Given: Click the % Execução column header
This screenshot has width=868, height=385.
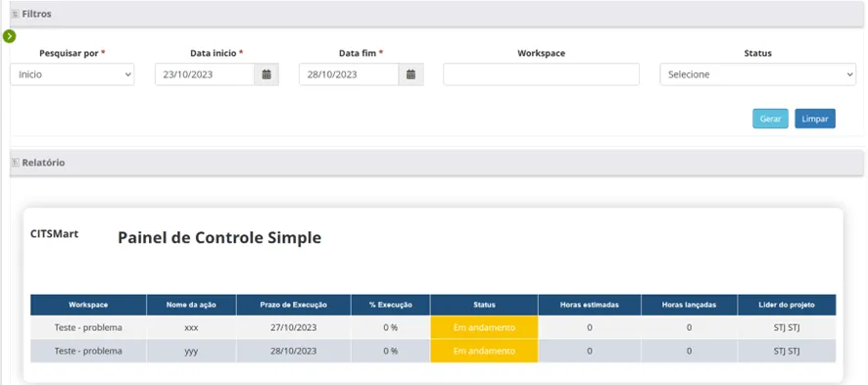Looking at the screenshot, I should click(391, 305).
